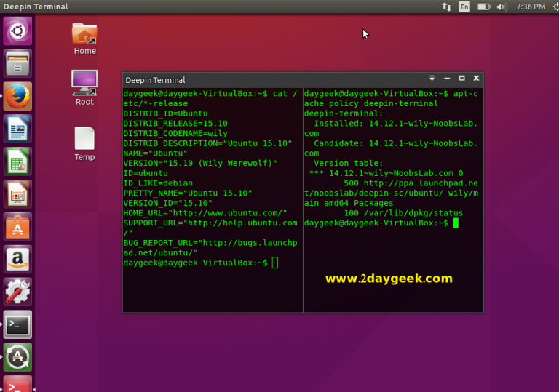Click VERSION="15.10 (Wily Werewolf)" line
This screenshot has width=559, height=392.
pyautogui.click(x=200, y=164)
